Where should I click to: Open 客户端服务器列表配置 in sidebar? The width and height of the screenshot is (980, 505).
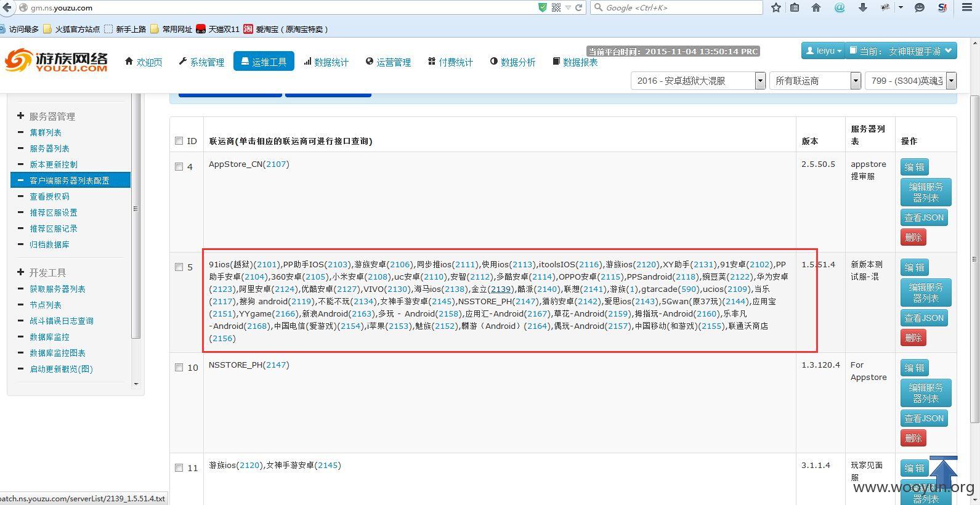coord(70,180)
